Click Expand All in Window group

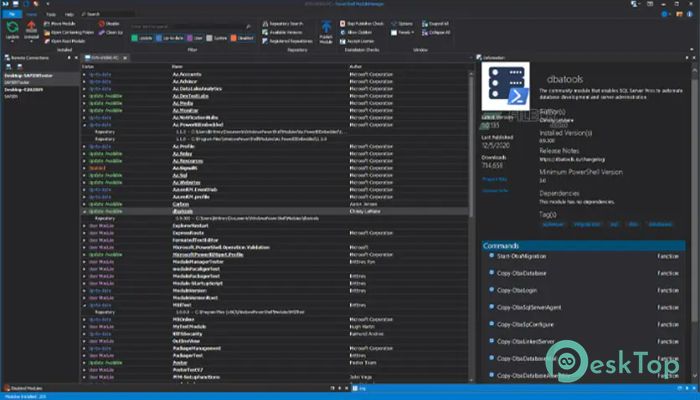pos(435,24)
